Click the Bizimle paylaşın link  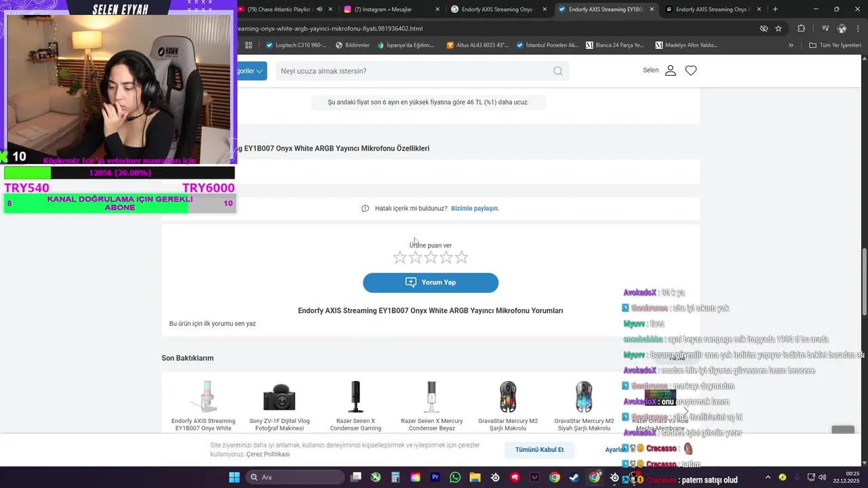pos(475,209)
